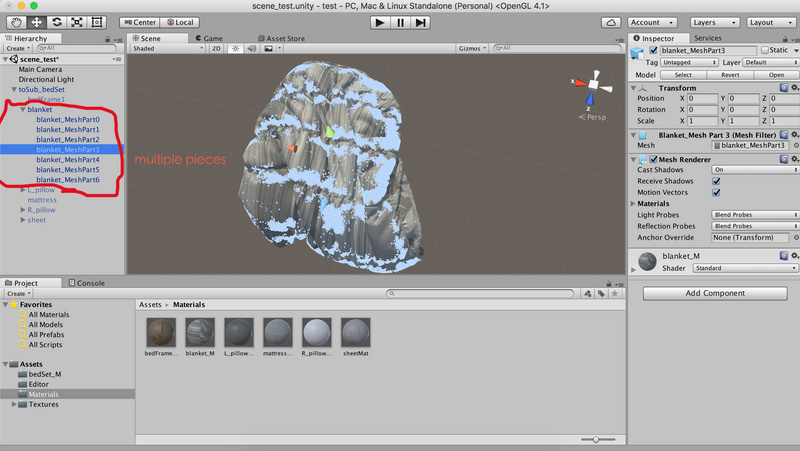Select the Rect transform tool

(96, 22)
